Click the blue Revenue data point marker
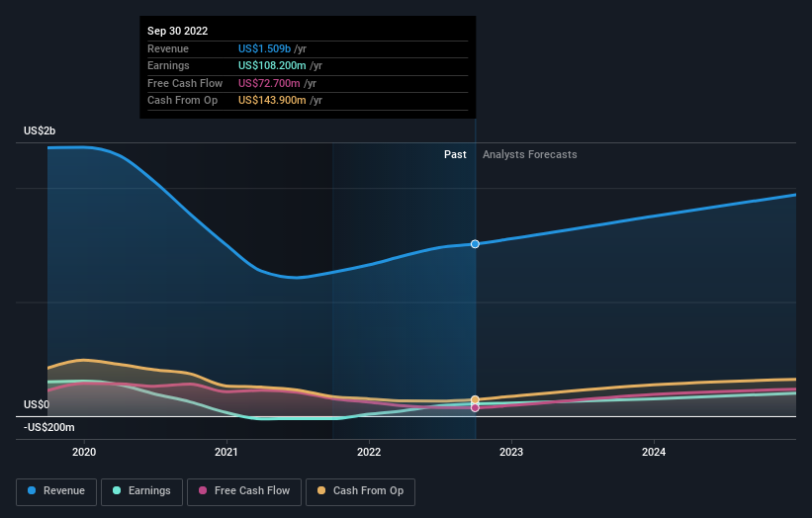 (x=475, y=244)
